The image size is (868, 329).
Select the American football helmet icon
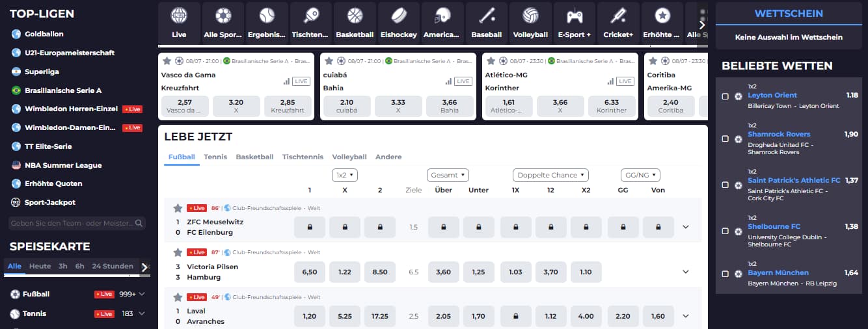tap(442, 16)
